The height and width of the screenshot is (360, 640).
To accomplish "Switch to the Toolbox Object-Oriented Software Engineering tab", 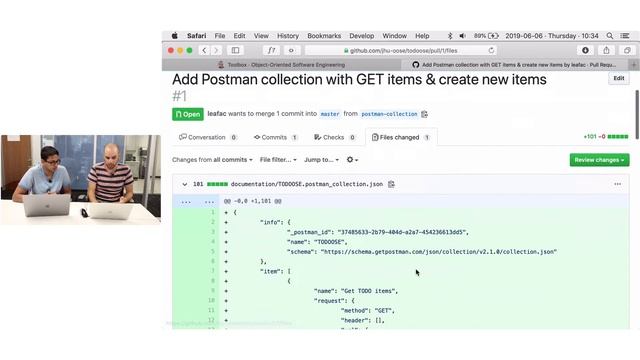I will point(281,64).
